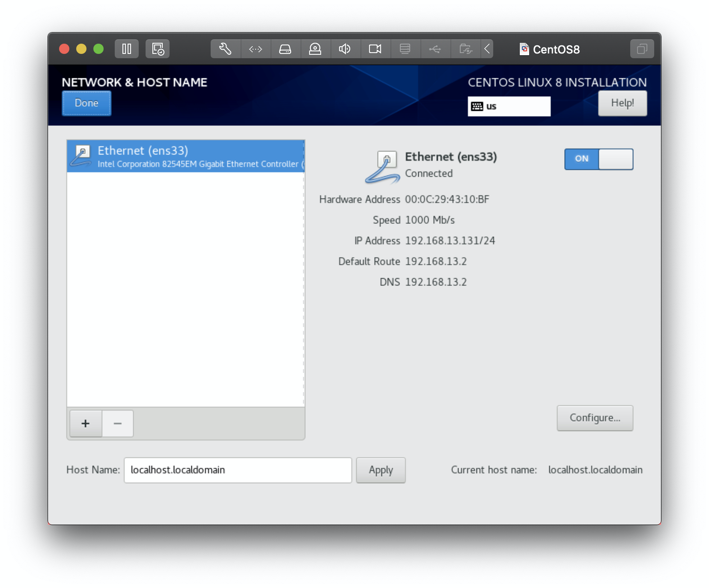
Task: Click the Speed value 1000 Mb/s
Action: (x=430, y=220)
